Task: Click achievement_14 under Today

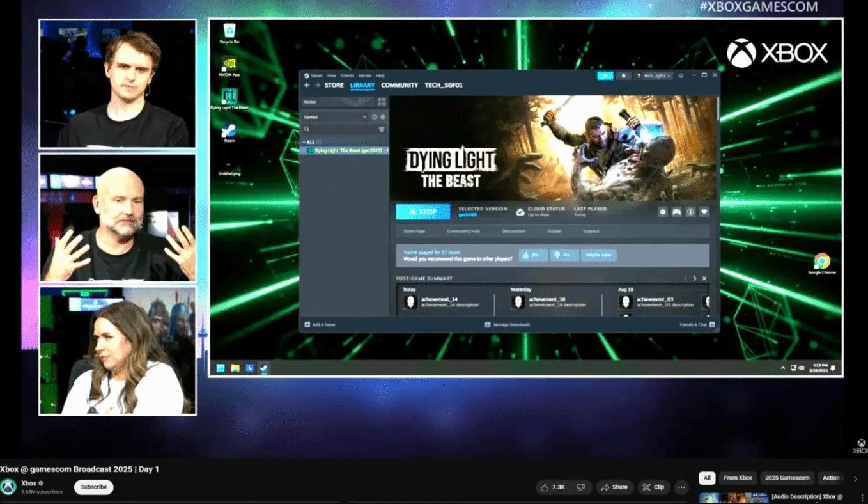Action: [x=440, y=302]
